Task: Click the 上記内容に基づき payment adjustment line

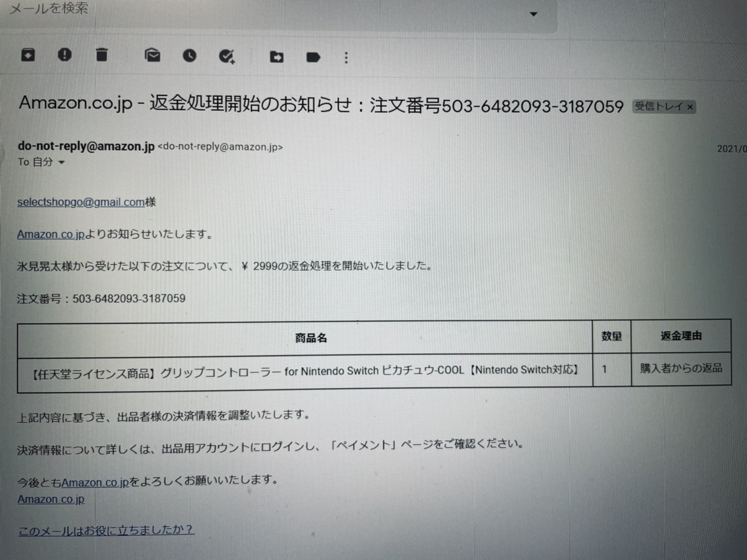Action: [164, 416]
